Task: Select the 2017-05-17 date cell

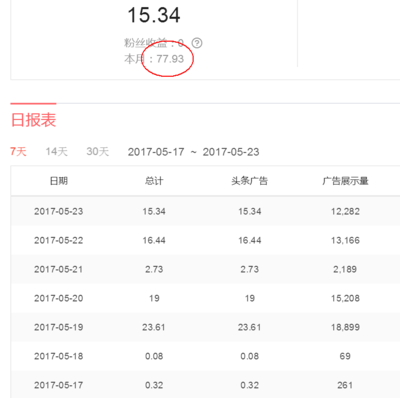Action: click(x=59, y=385)
